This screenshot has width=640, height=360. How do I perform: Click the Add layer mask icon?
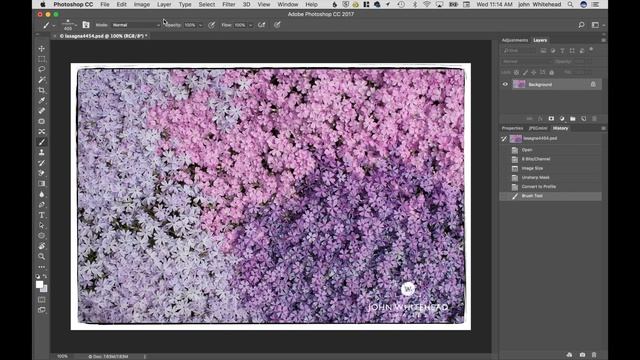click(551, 118)
